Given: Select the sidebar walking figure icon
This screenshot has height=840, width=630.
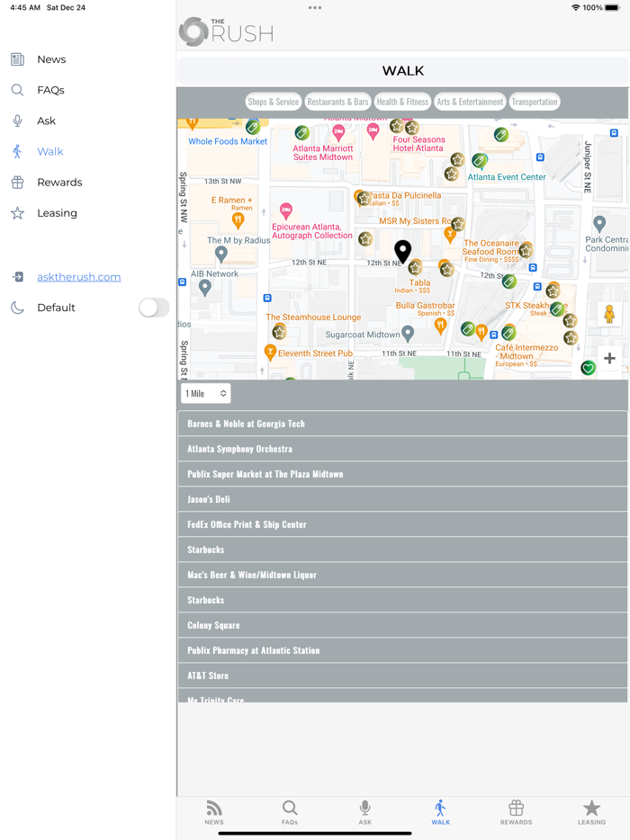Looking at the screenshot, I should click(x=18, y=152).
